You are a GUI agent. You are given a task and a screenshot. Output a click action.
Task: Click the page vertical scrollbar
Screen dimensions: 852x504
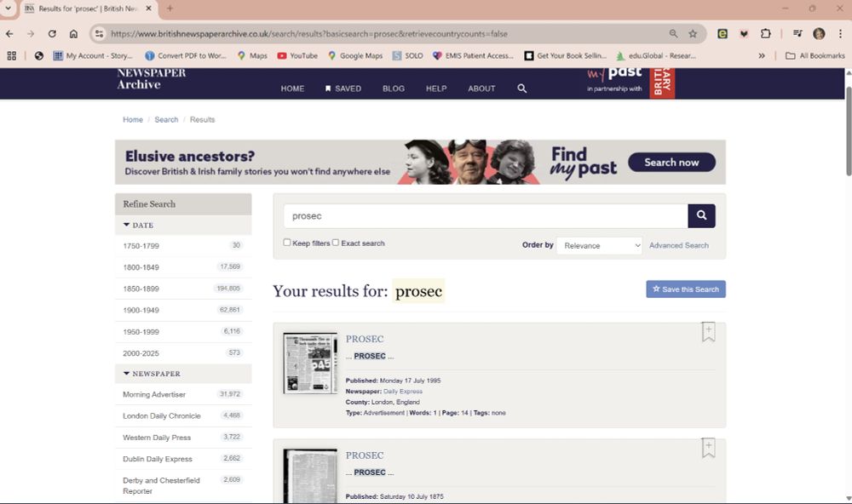click(x=849, y=130)
